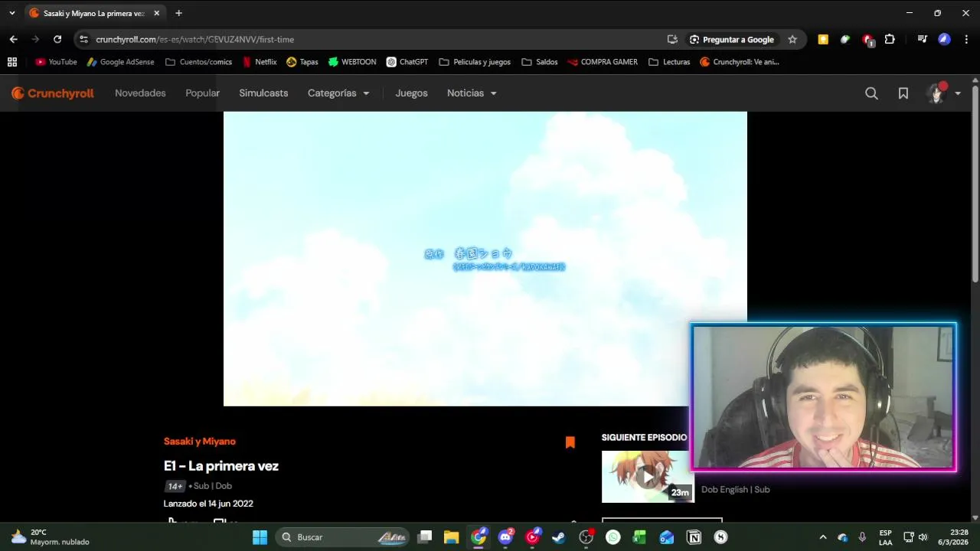Open the Peliculas y juegos bookmark folder
Viewport: 980px width, 551px height.
coord(475,62)
